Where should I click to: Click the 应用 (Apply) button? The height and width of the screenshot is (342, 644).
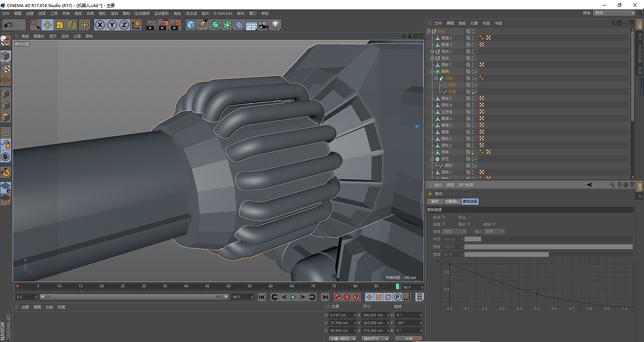tap(409, 339)
